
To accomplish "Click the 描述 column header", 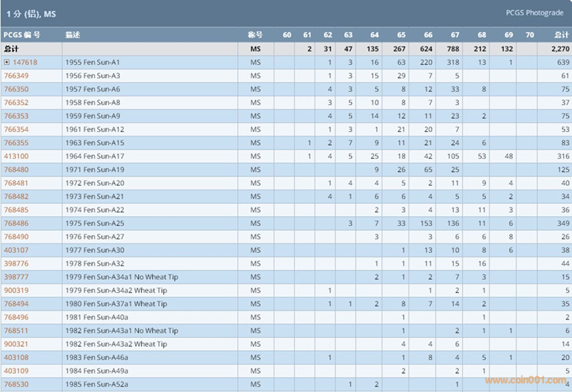I will click(73, 35).
